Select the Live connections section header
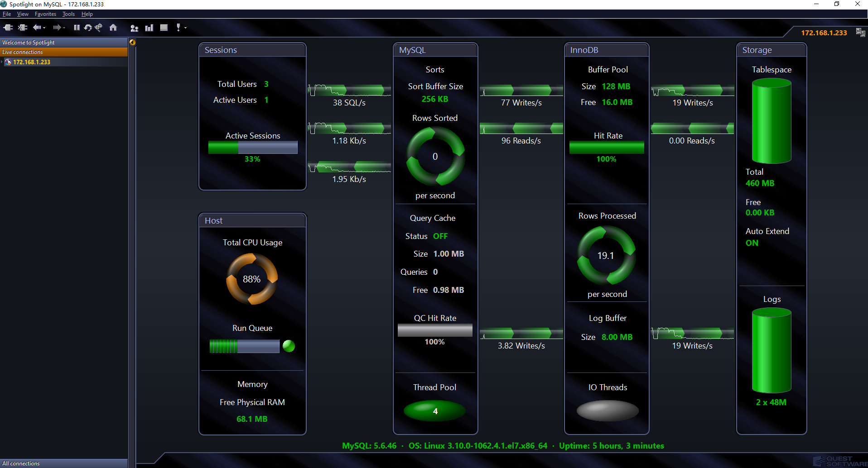This screenshot has height=468, width=868. [64, 52]
